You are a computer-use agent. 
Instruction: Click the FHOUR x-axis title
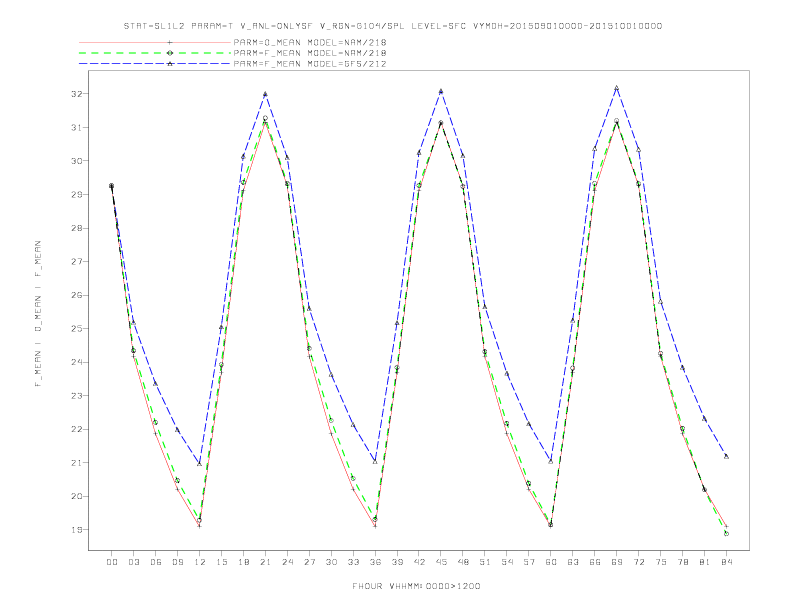tap(416, 586)
